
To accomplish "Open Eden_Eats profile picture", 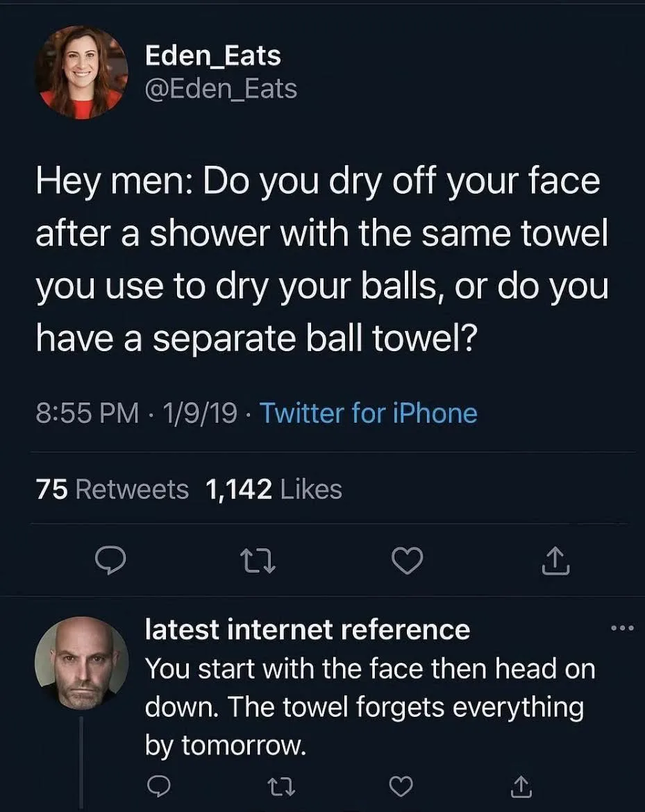I will 82,71.
